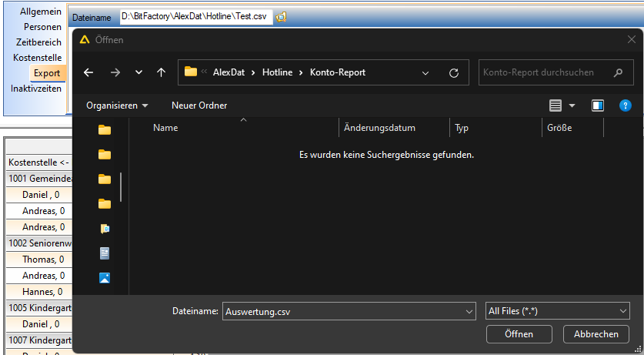Open the All Files (*.*) type dropdown
Screen dimensions: 644x355
tap(558, 311)
